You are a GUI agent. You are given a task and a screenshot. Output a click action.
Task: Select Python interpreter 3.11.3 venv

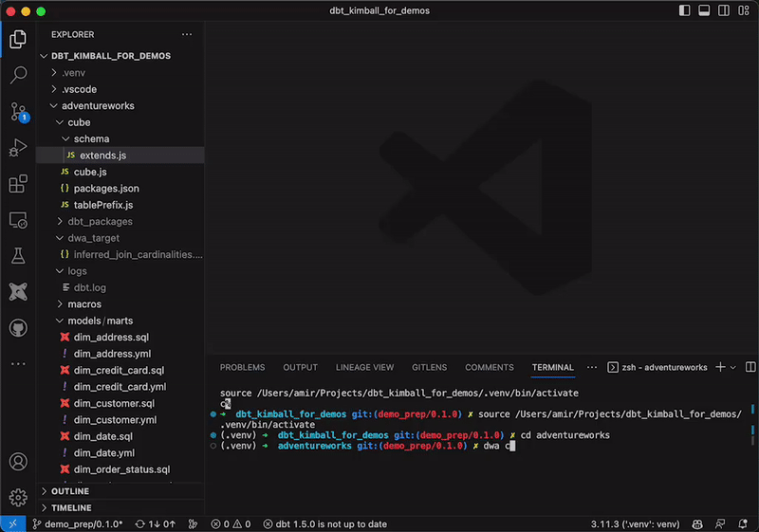point(635,523)
